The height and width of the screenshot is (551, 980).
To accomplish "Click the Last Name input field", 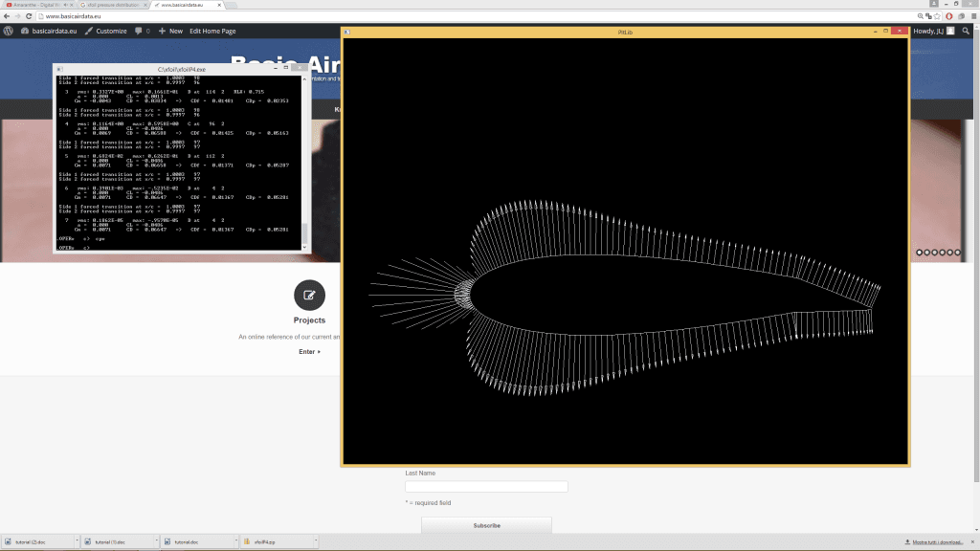I will pos(486,487).
